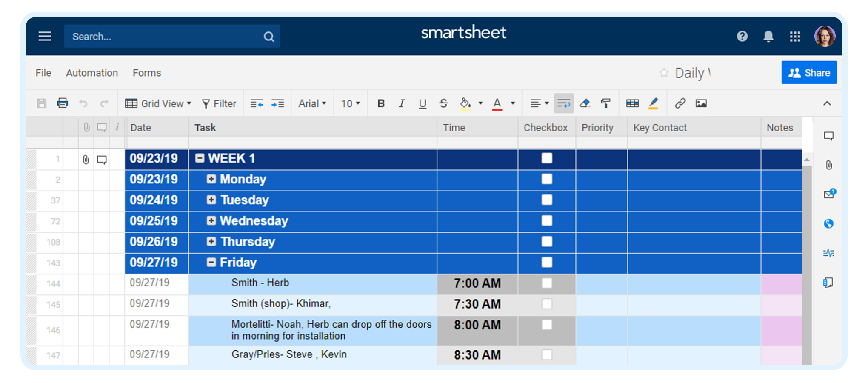Click the Filter button
This screenshot has width=868, height=383.
[x=219, y=103]
